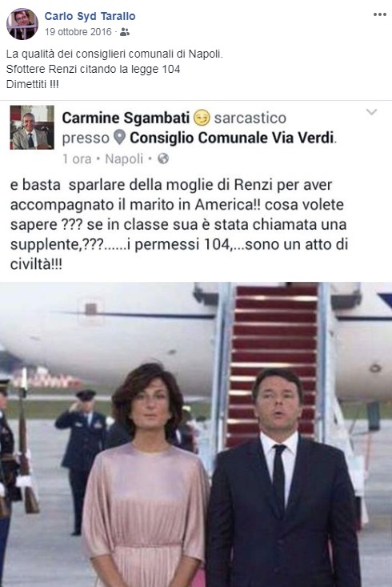392x587 pixels.
Task: Click the Napoli location link
Action: (x=124, y=159)
